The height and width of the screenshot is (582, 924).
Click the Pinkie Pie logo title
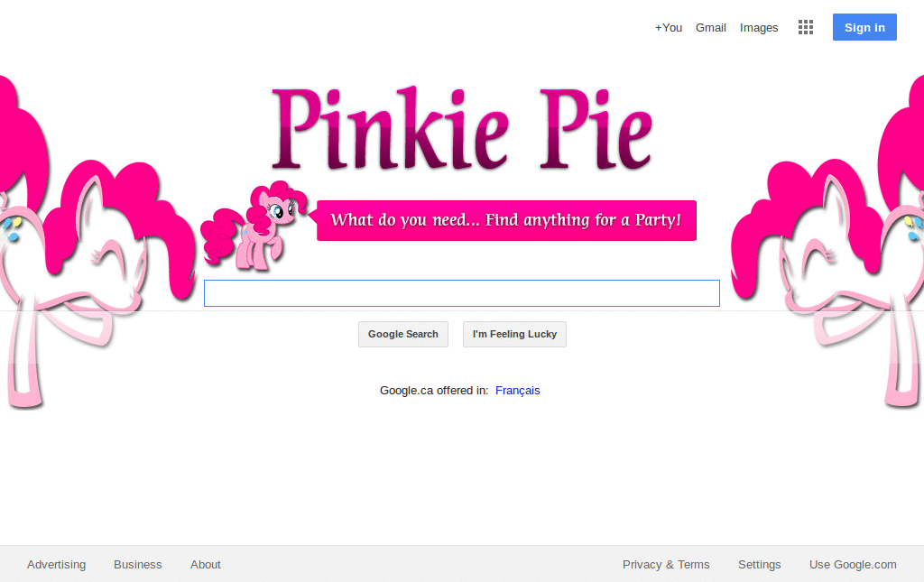[462, 128]
